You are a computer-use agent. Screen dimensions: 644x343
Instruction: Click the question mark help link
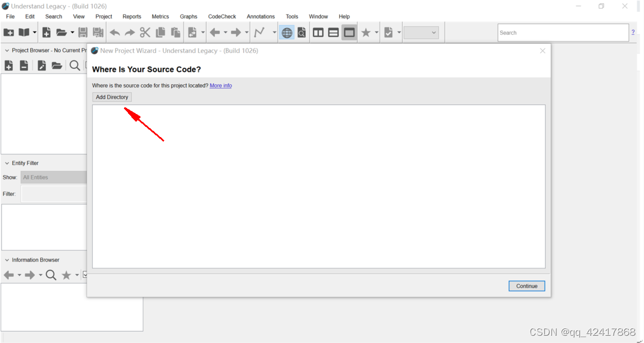pos(633,32)
